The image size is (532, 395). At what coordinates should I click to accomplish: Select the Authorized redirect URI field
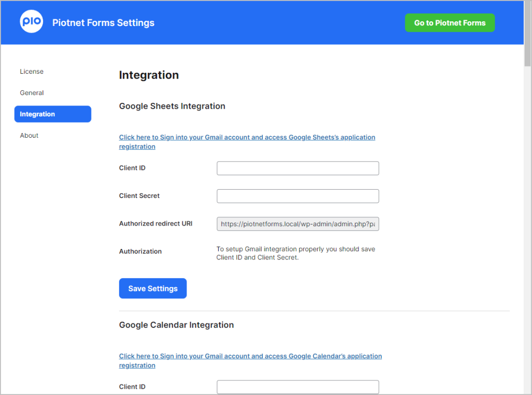pyautogui.click(x=298, y=224)
